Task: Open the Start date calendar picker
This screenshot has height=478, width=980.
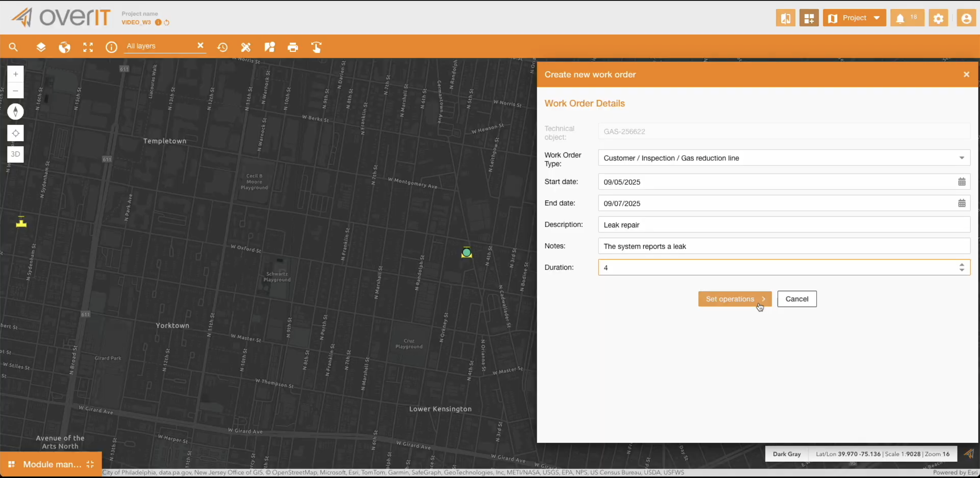Action: [962, 182]
